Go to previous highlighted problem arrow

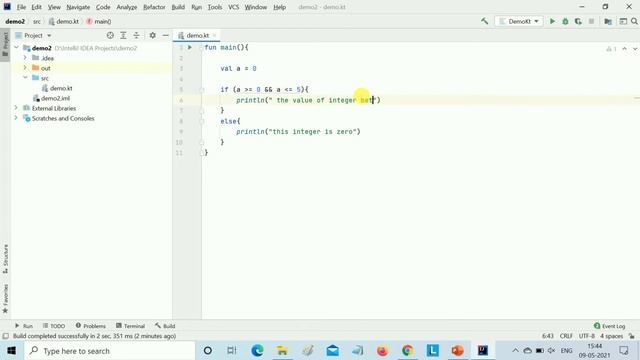[x=624, y=49]
